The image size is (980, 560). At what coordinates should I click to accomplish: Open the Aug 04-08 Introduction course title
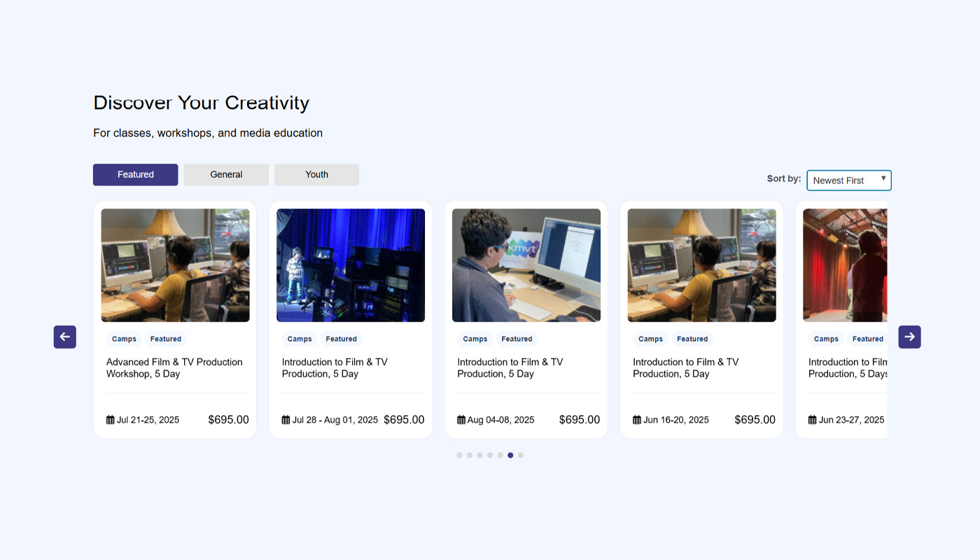510,368
